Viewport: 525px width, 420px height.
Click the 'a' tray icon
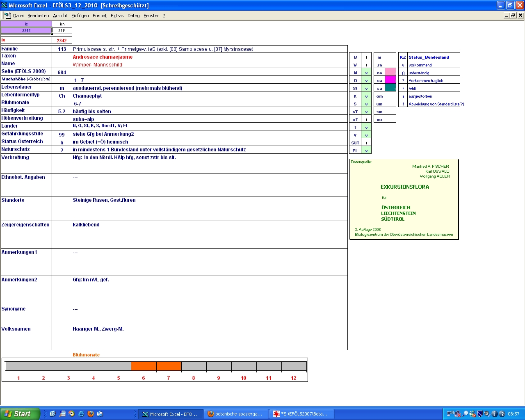pyautogui.click(x=502, y=414)
